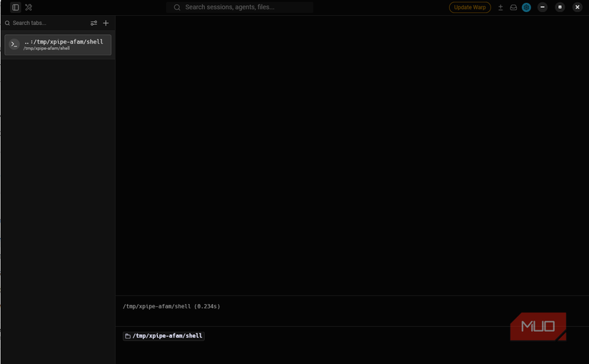This screenshot has height=364, width=589.
Task: Toggle the left sidebar panel icon
Action: click(16, 7)
